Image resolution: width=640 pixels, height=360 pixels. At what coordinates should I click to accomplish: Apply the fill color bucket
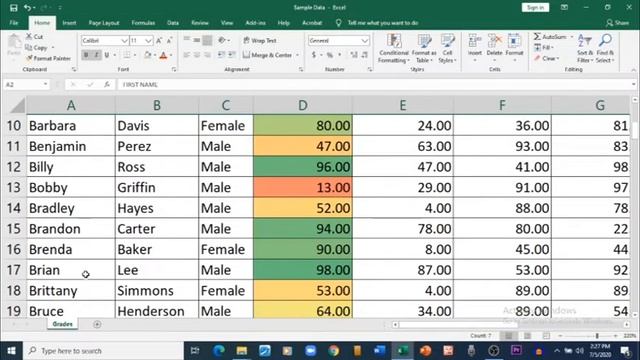pos(148,55)
